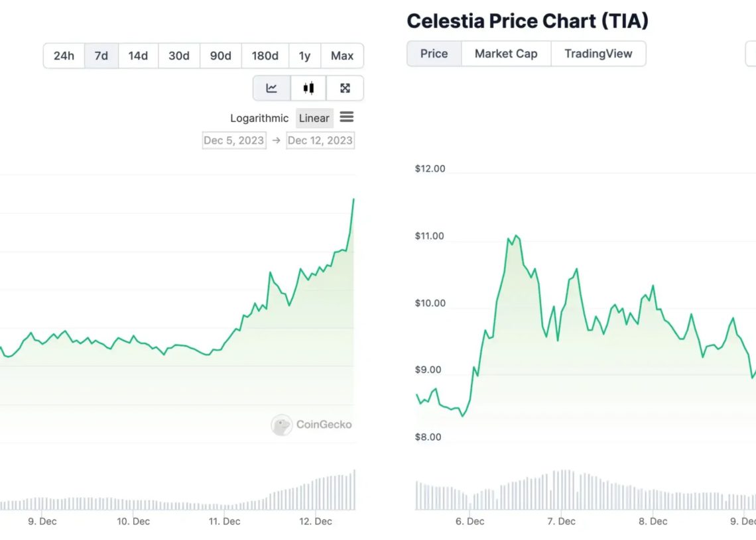The image size is (756, 540).
Task: Switch to candlestick chart icon
Action: 308,88
